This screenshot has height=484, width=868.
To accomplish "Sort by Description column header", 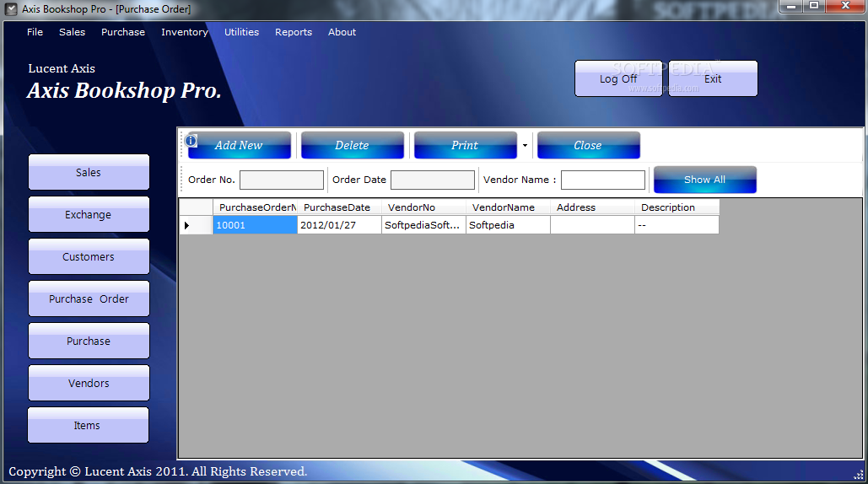I will 677,207.
